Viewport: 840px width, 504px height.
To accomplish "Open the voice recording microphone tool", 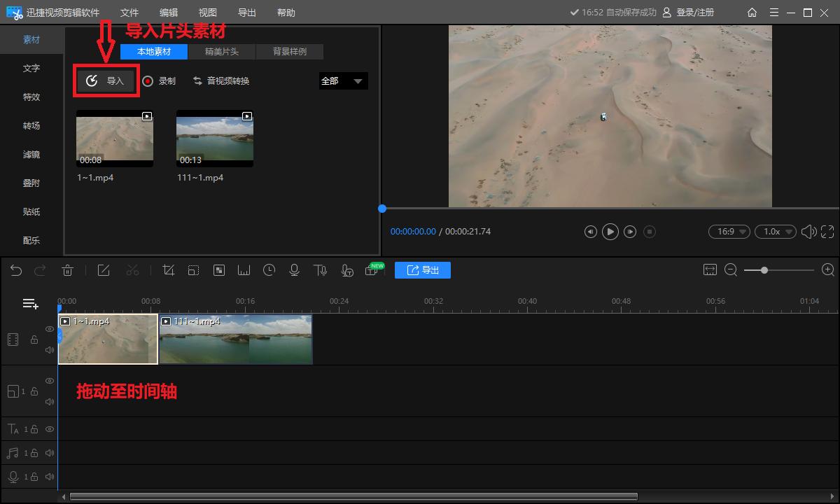I will point(295,270).
